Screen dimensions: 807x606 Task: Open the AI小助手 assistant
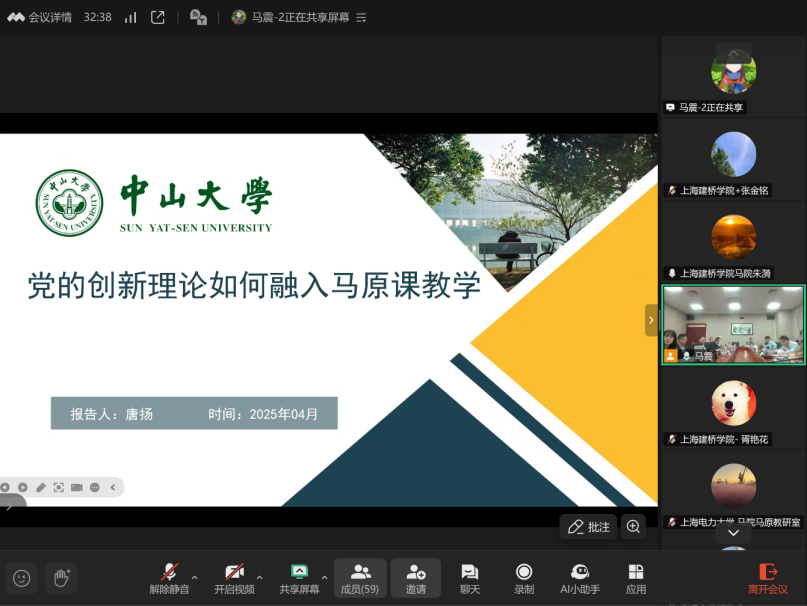pyautogui.click(x=580, y=577)
